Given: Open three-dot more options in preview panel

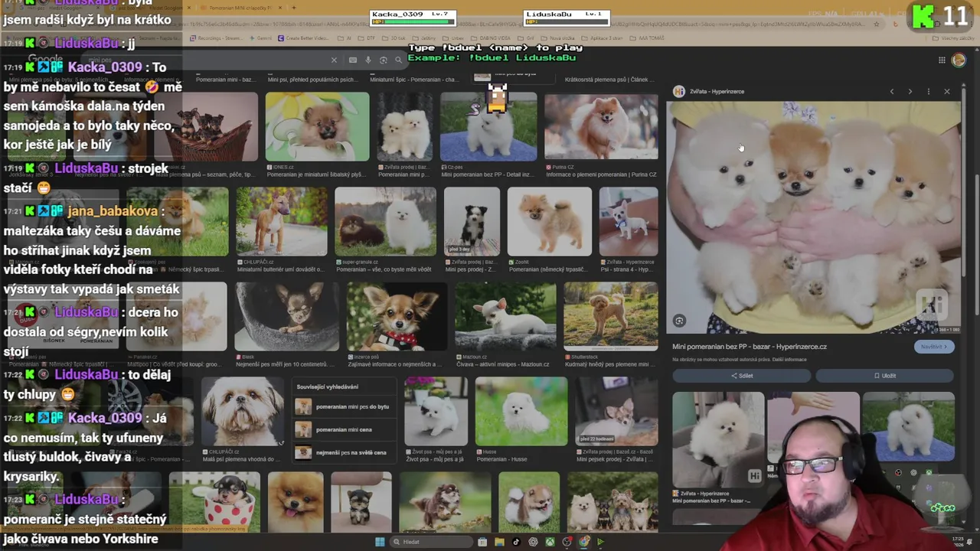Looking at the screenshot, I should pyautogui.click(x=929, y=91).
